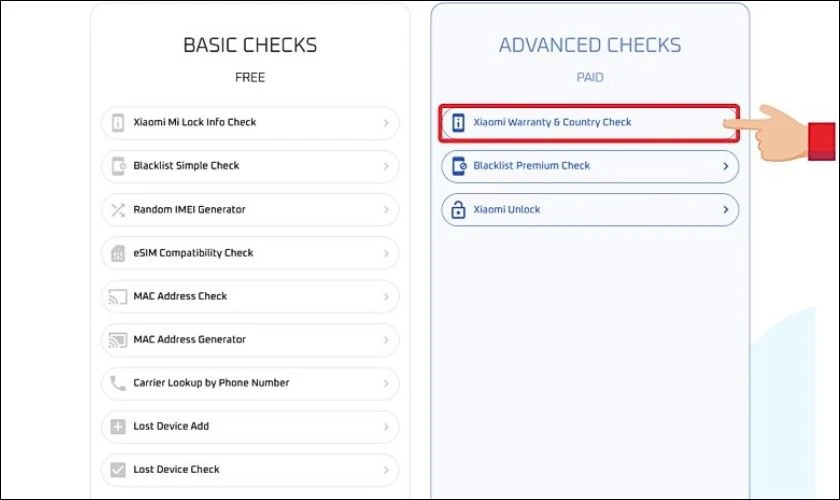Click the Random IMEI Generator shuffle icon
This screenshot has width=840, height=500.
(118, 210)
